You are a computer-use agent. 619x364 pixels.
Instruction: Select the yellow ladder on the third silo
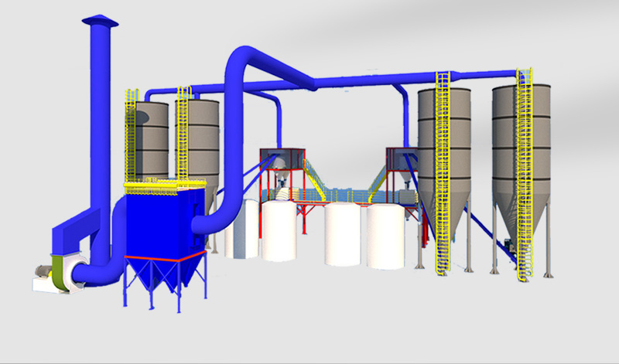coord(444,170)
